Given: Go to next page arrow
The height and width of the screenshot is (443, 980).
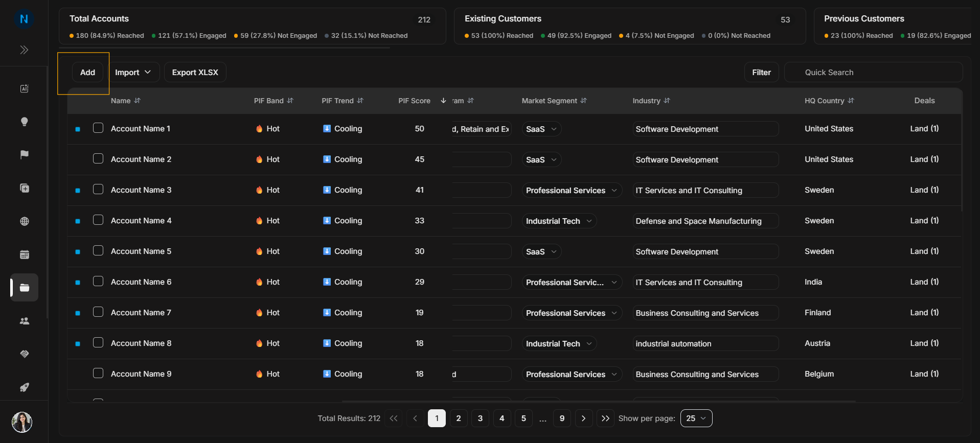Looking at the screenshot, I should (x=584, y=418).
